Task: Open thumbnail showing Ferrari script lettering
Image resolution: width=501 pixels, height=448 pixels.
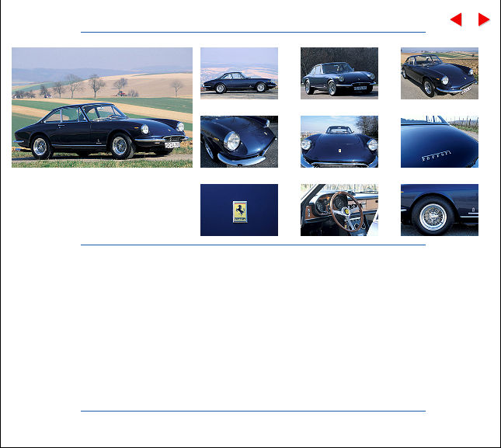Action: [x=440, y=142]
